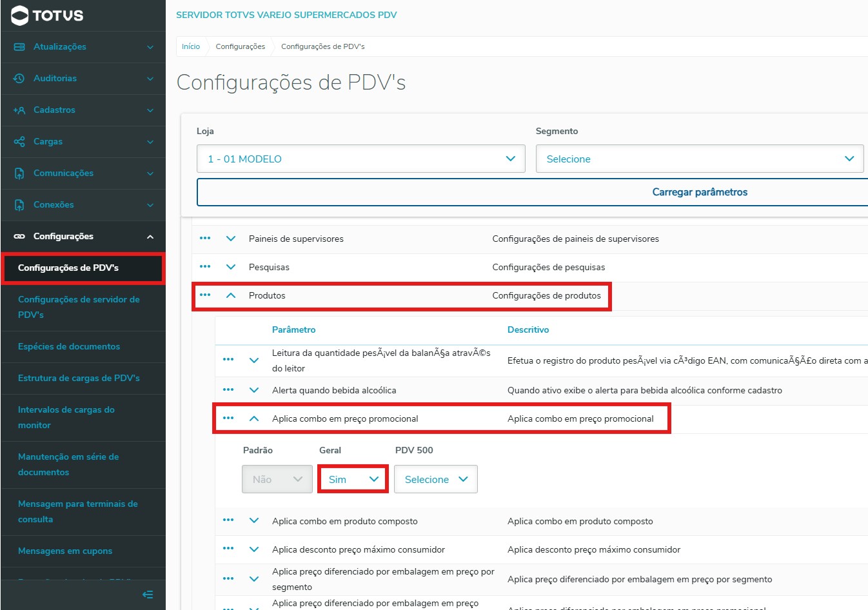
Task: Click the 'PDV 500' column label
Action: point(414,450)
